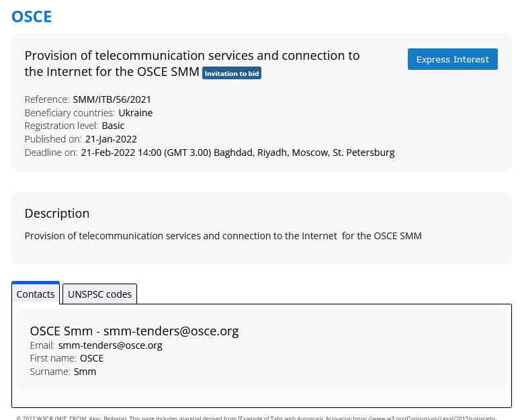522x420 pixels.
Task: Click the Description heading
Action: pos(57,214)
